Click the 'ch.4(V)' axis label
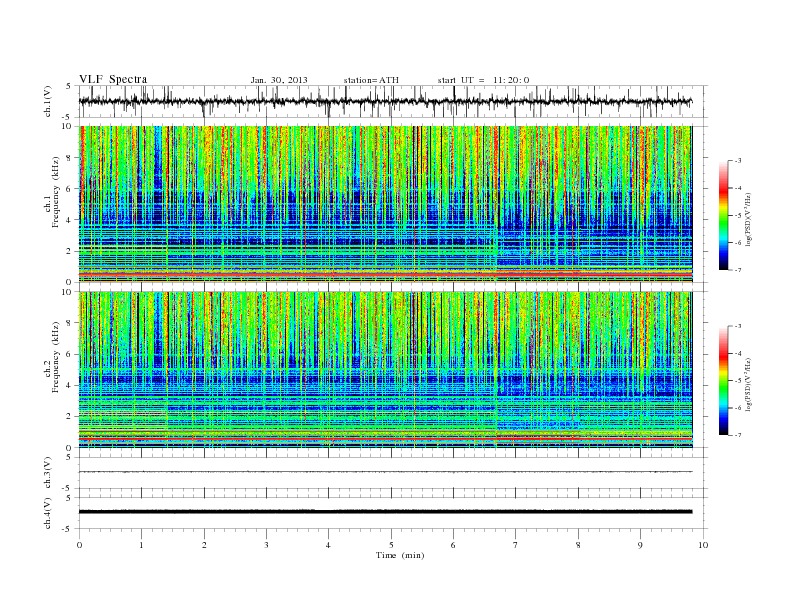The image size is (792, 612). (x=47, y=513)
